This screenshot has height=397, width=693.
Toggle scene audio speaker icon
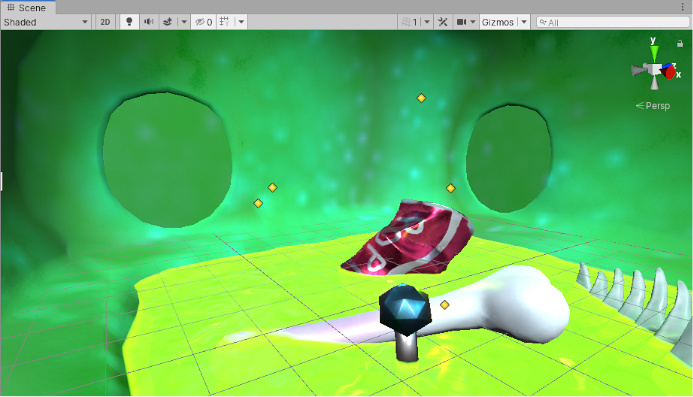(x=148, y=22)
